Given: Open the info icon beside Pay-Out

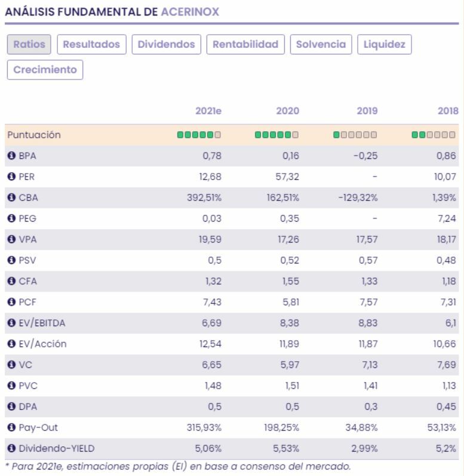Looking at the screenshot, I should 11,428.
